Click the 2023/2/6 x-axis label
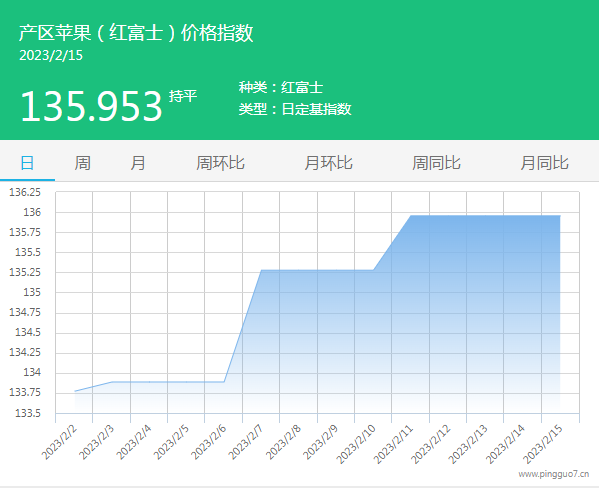This screenshot has width=599, height=488. pyautogui.click(x=209, y=443)
